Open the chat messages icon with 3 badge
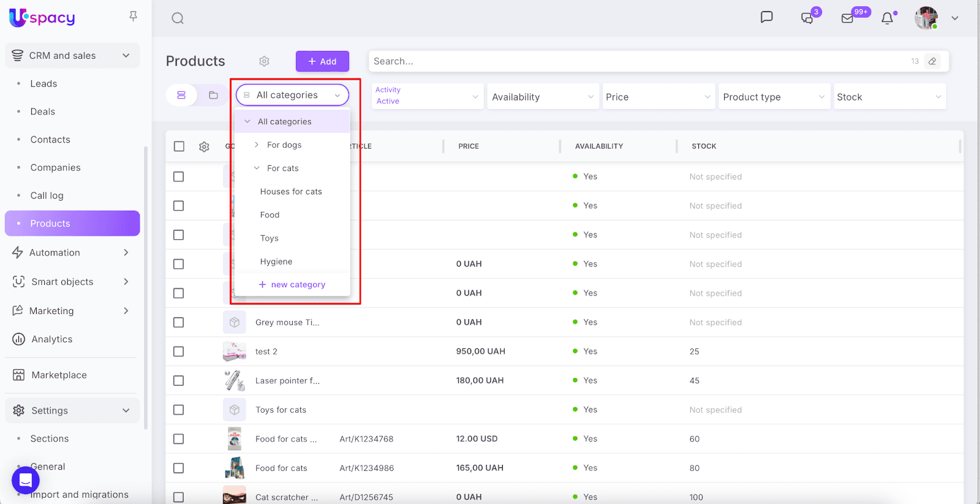980x504 pixels. point(807,18)
